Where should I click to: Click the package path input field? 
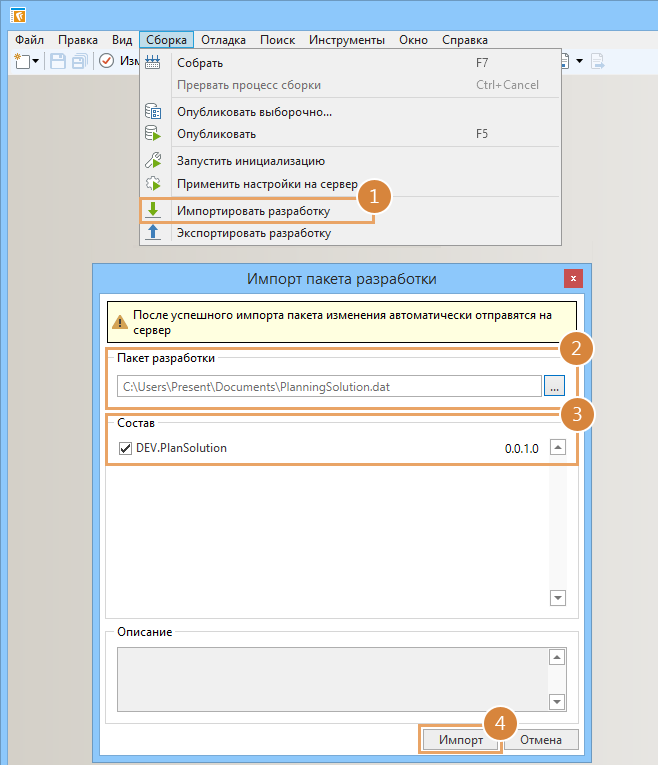tap(328, 386)
